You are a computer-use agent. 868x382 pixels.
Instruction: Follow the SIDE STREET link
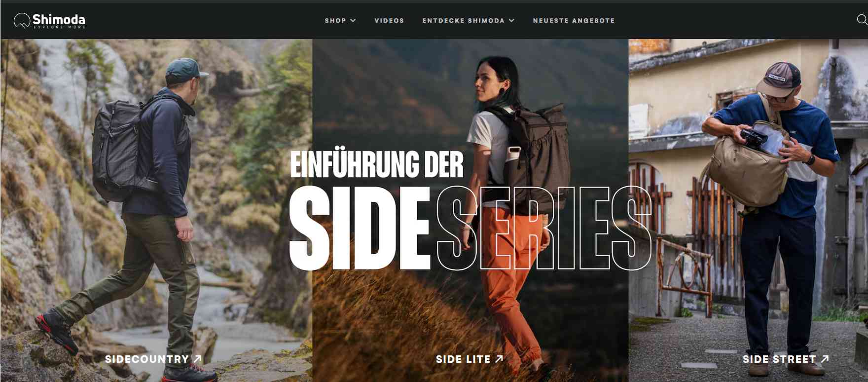click(786, 359)
